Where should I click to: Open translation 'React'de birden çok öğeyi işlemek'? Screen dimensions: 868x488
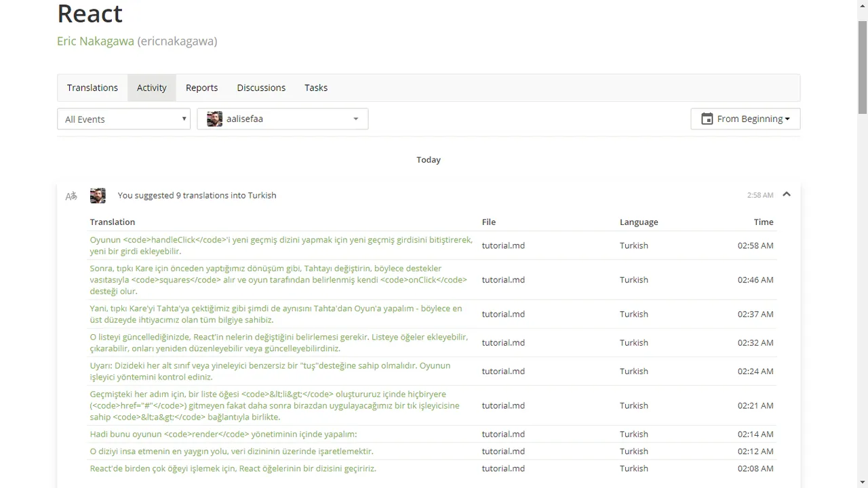pos(233,468)
